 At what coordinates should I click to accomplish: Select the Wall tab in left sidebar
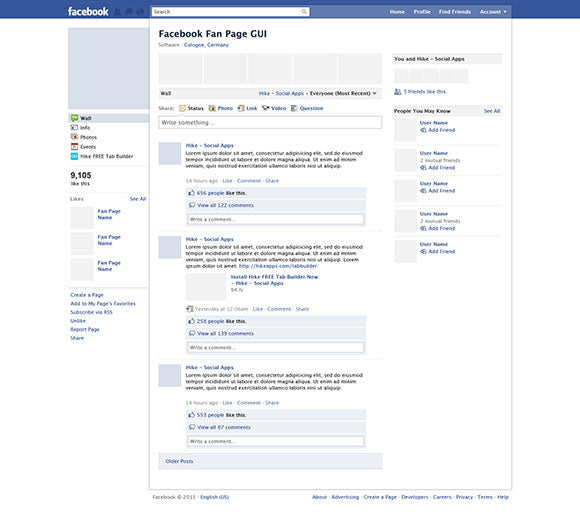click(x=109, y=118)
